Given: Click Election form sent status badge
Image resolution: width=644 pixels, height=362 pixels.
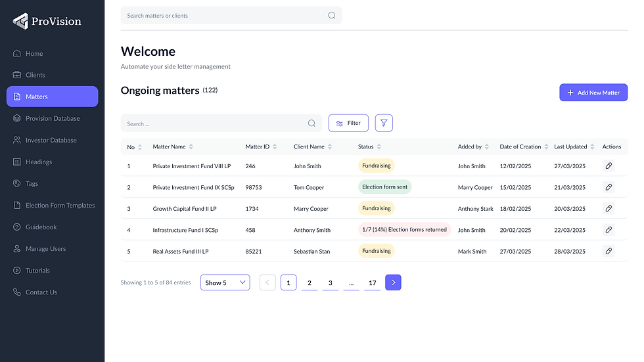Looking at the screenshot, I should [385, 187].
